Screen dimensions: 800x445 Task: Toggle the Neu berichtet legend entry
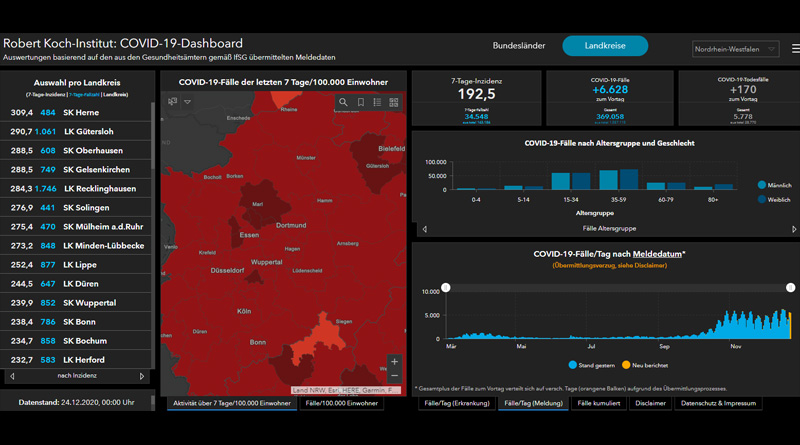645,365
